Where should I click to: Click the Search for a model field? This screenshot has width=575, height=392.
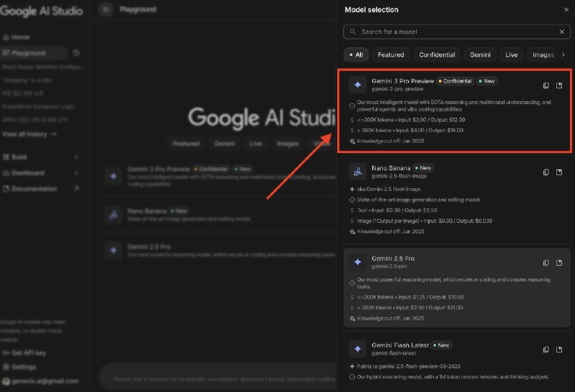(453, 32)
